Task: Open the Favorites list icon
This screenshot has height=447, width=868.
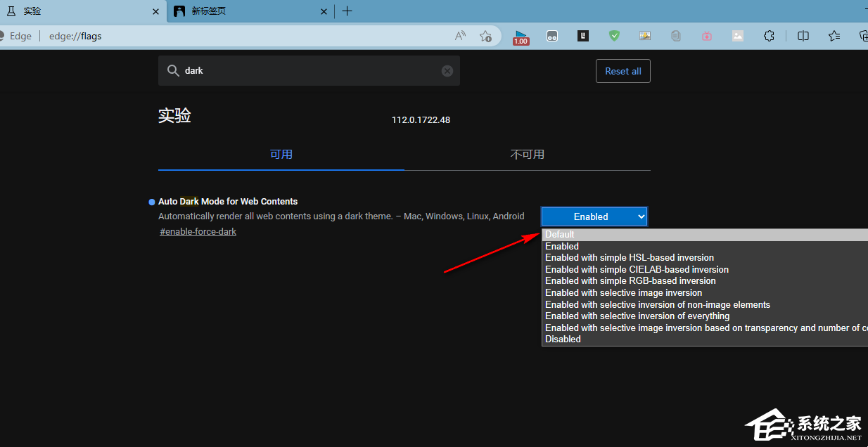Action: [834, 36]
